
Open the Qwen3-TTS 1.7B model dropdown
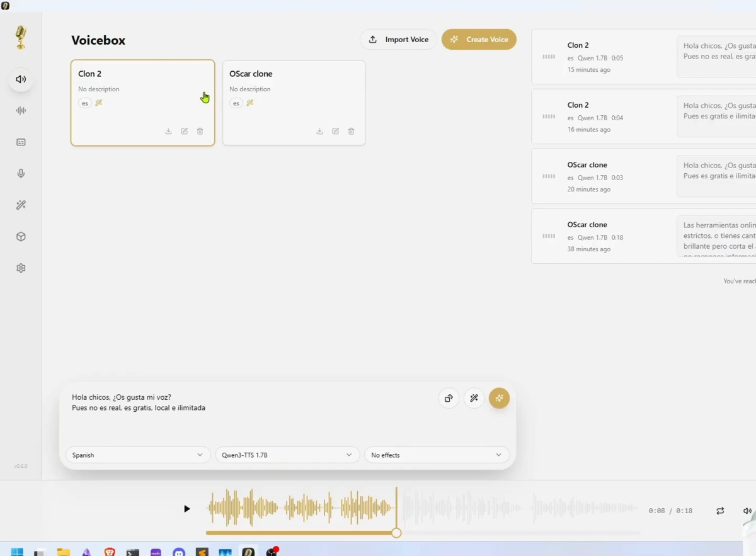point(287,455)
